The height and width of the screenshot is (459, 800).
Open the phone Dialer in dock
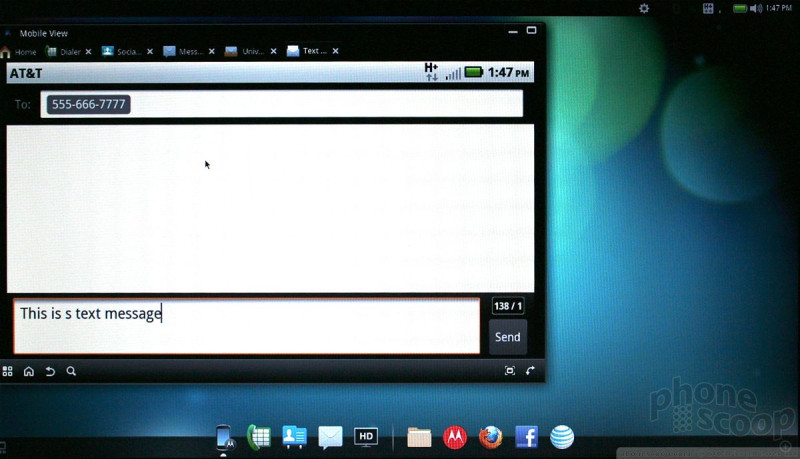(259, 438)
